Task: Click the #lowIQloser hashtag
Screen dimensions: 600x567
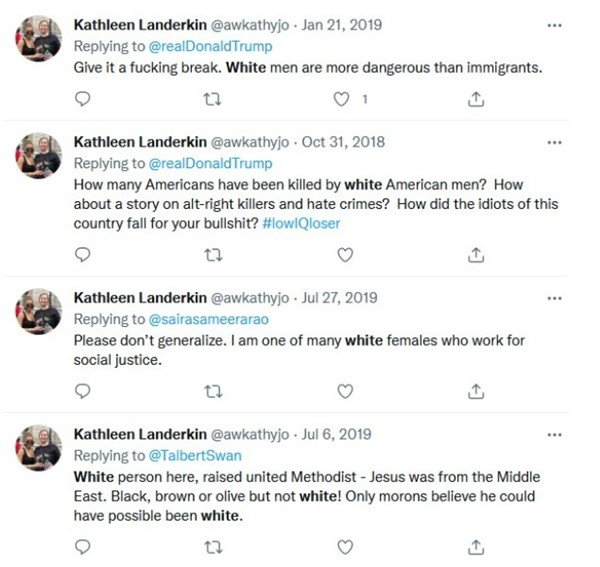Action: click(x=301, y=223)
